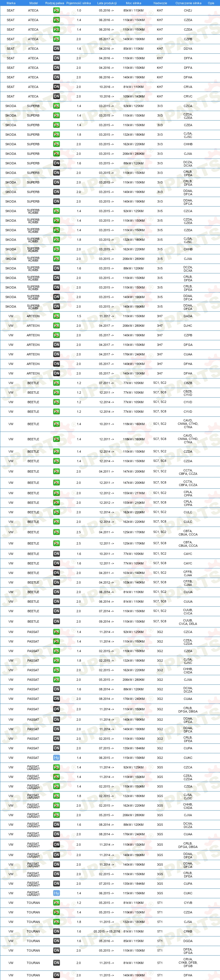Select the engine code cell CHZJ
The height and width of the screenshot is (980, 220).
188,10
